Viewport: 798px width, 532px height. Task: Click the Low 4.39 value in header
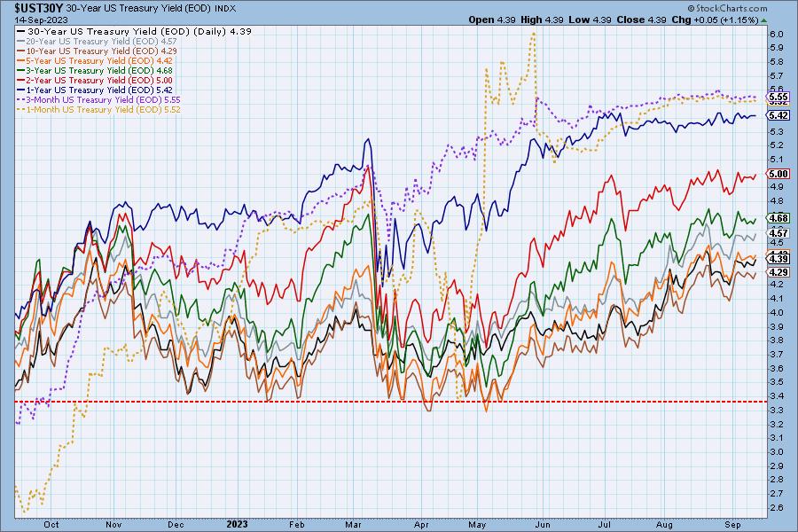(x=590, y=20)
